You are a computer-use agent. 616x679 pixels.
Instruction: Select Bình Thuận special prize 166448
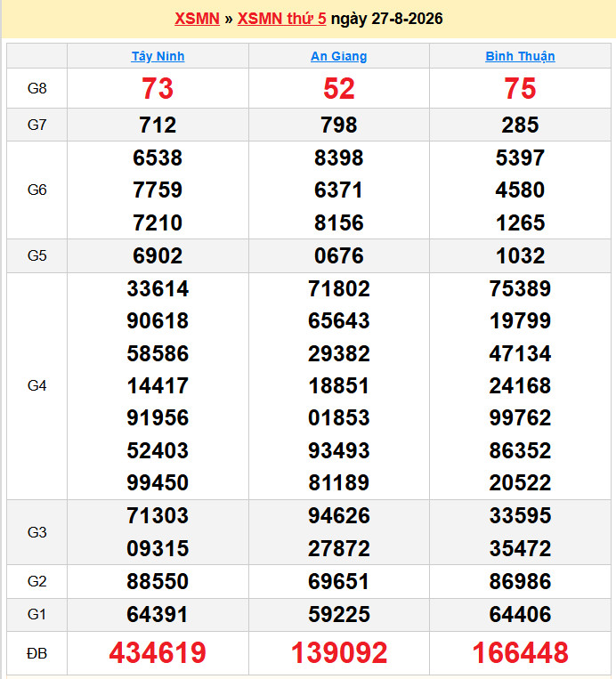click(x=520, y=652)
